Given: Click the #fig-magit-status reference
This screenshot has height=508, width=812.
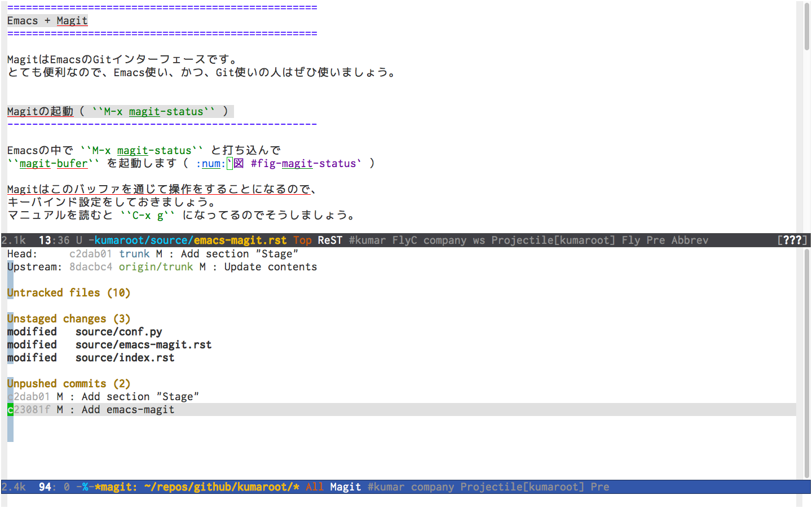Looking at the screenshot, I should point(303,164).
